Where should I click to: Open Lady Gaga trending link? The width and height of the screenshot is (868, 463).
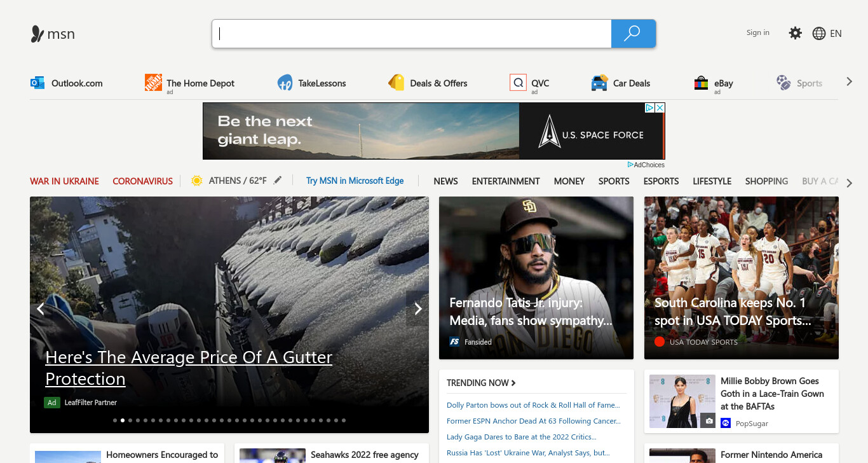click(x=521, y=437)
